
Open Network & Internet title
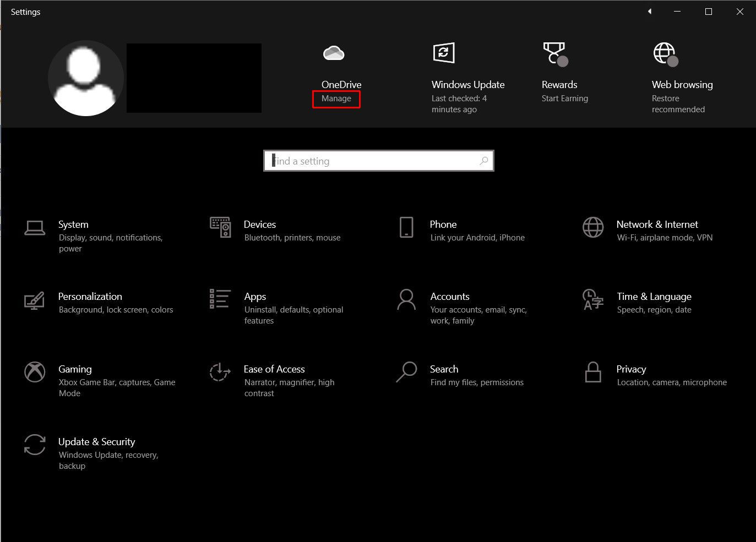(x=657, y=224)
